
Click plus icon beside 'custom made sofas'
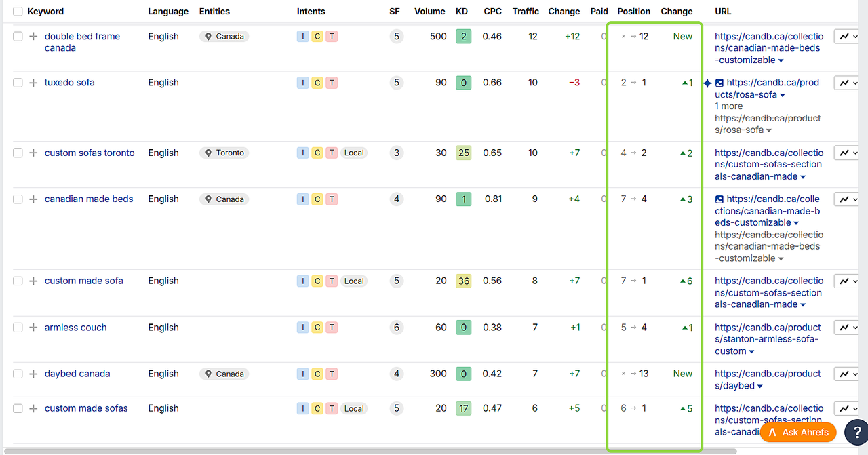tap(33, 409)
